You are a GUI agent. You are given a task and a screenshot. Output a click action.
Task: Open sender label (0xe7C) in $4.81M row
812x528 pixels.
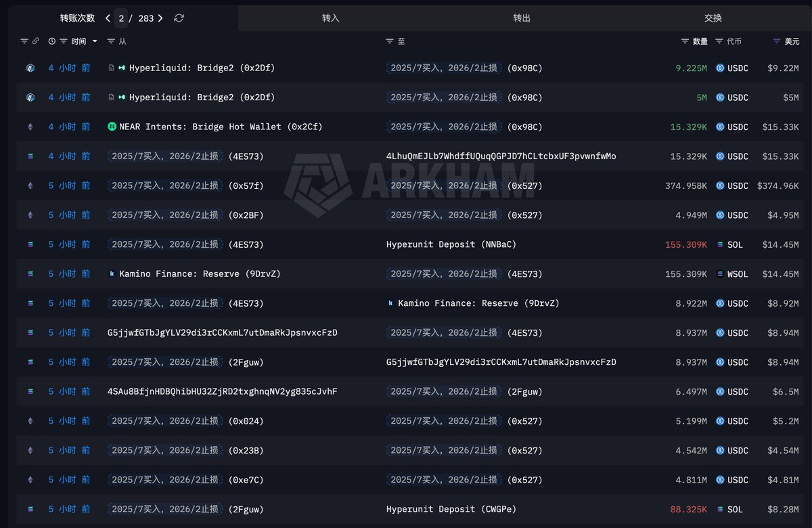pos(185,480)
